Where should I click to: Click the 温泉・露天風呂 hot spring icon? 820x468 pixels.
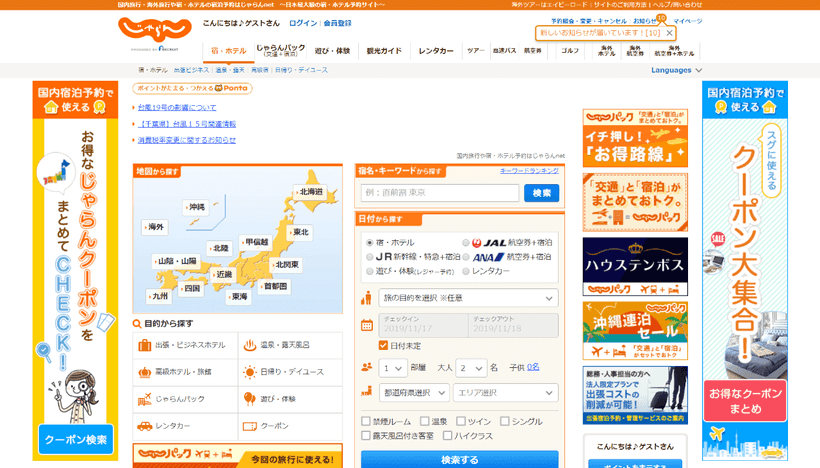250,345
